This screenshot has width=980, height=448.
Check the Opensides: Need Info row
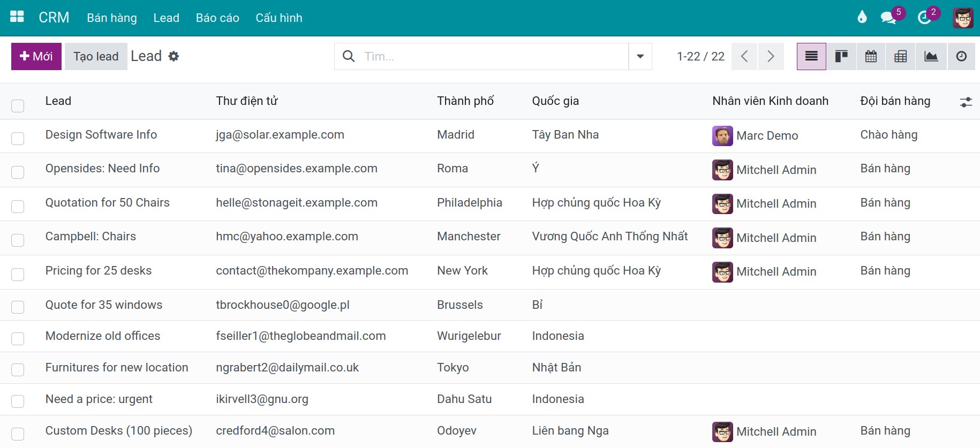click(18, 172)
